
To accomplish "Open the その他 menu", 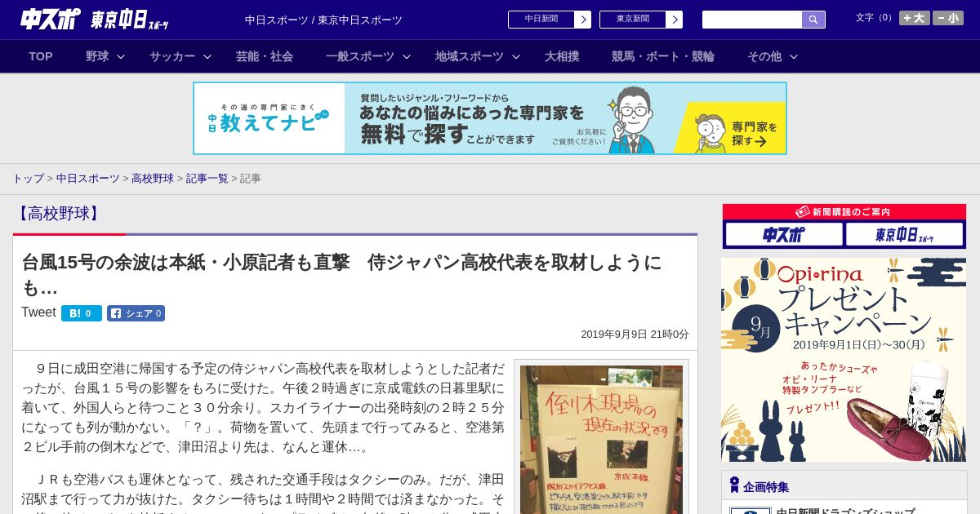I will pyautogui.click(x=764, y=56).
